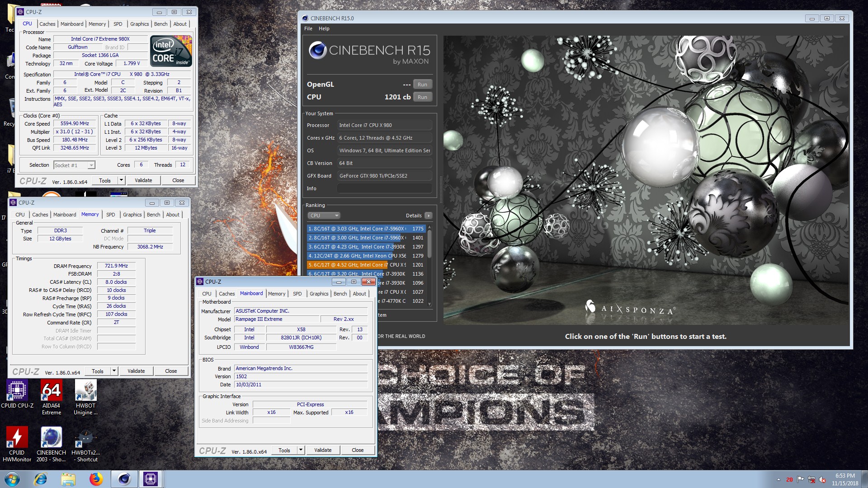Click Close button in memory CPU-Z window

click(171, 371)
